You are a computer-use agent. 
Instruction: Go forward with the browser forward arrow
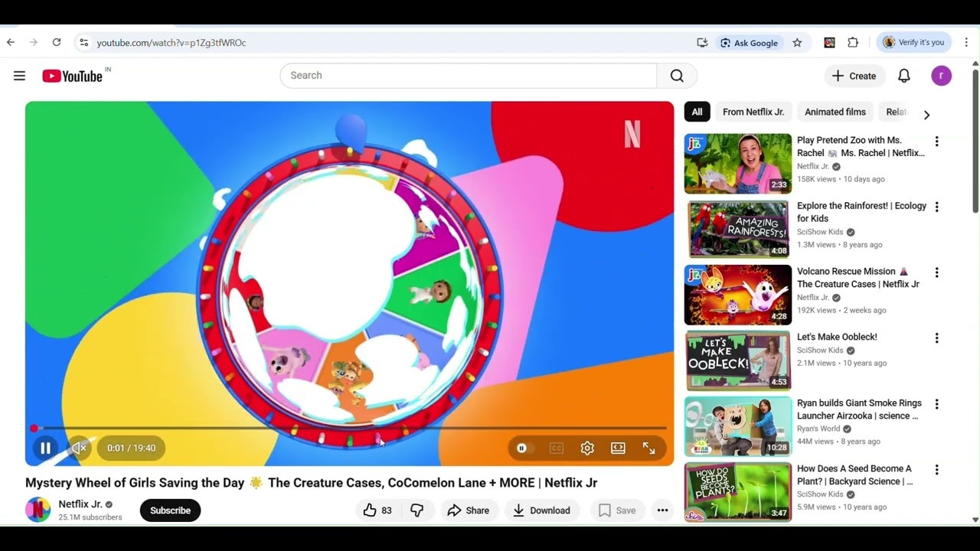33,43
